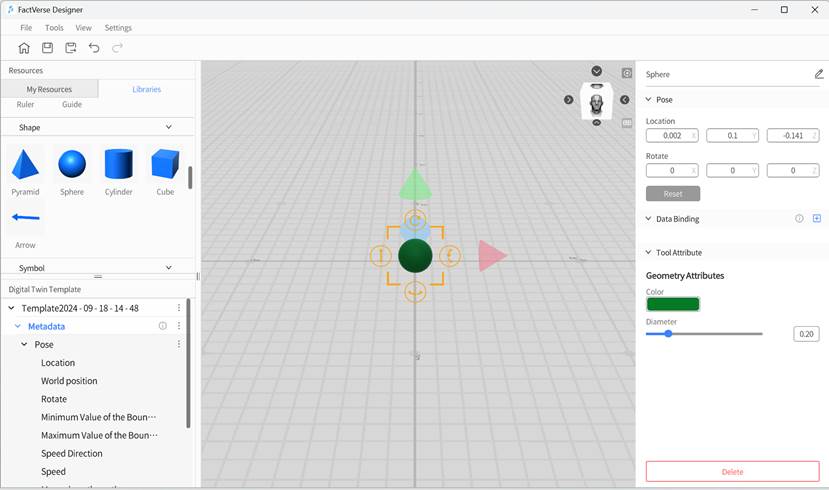Collapse the Tool Attribute section
This screenshot has height=490, width=829.
pyautogui.click(x=648, y=252)
